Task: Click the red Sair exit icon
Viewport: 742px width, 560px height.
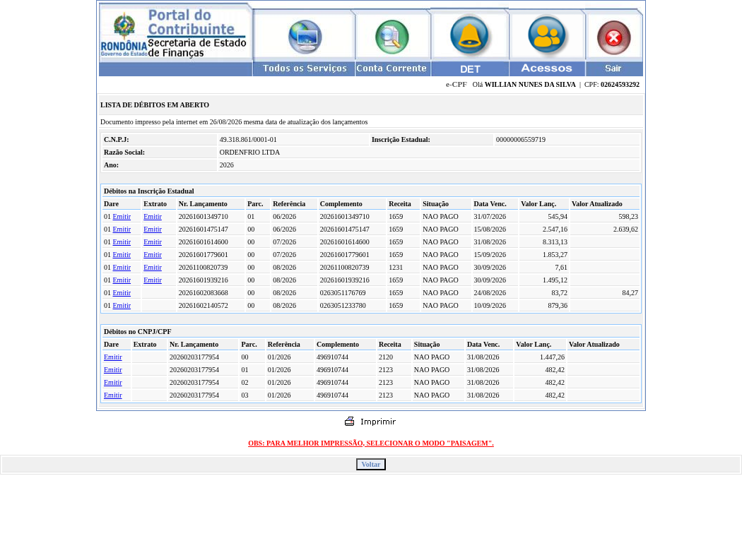Action: pyautogui.click(x=614, y=37)
